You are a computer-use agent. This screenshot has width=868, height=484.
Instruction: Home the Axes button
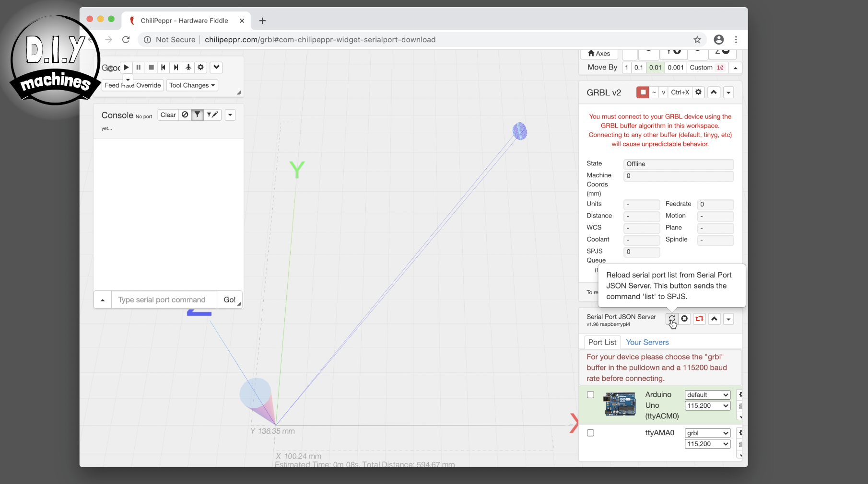(599, 53)
